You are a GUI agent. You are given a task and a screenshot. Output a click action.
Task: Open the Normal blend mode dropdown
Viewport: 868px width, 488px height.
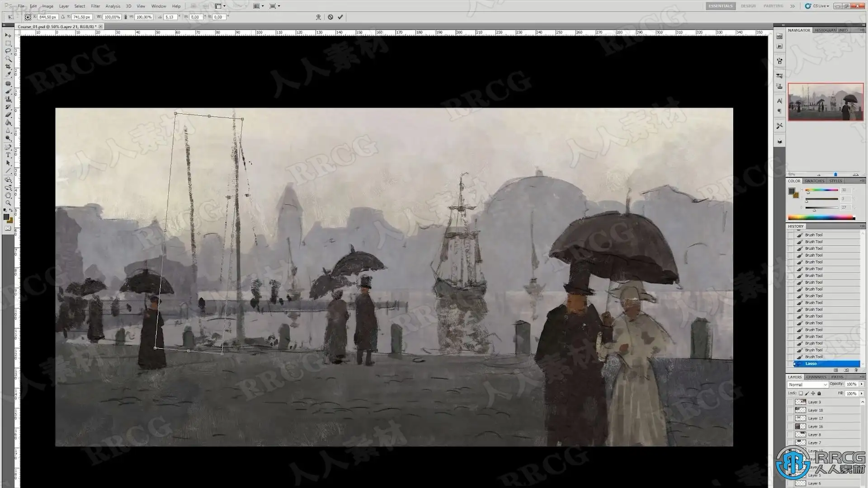click(807, 385)
